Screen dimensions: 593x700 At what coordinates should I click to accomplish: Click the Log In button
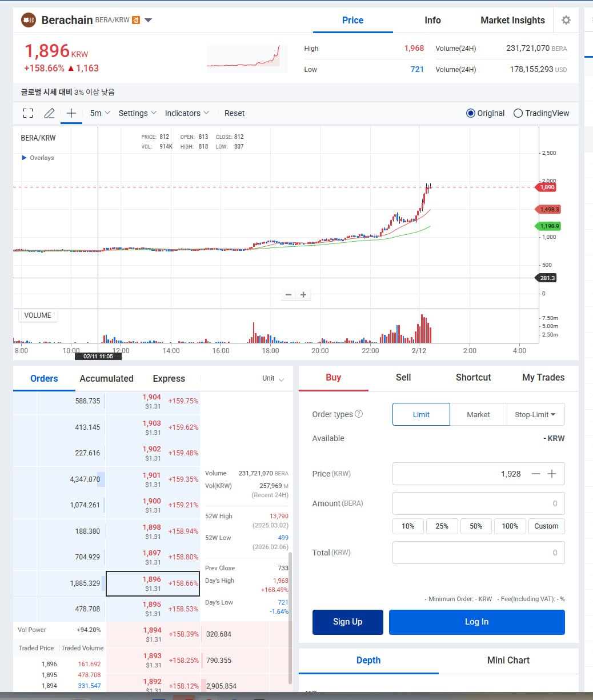tap(477, 622)
